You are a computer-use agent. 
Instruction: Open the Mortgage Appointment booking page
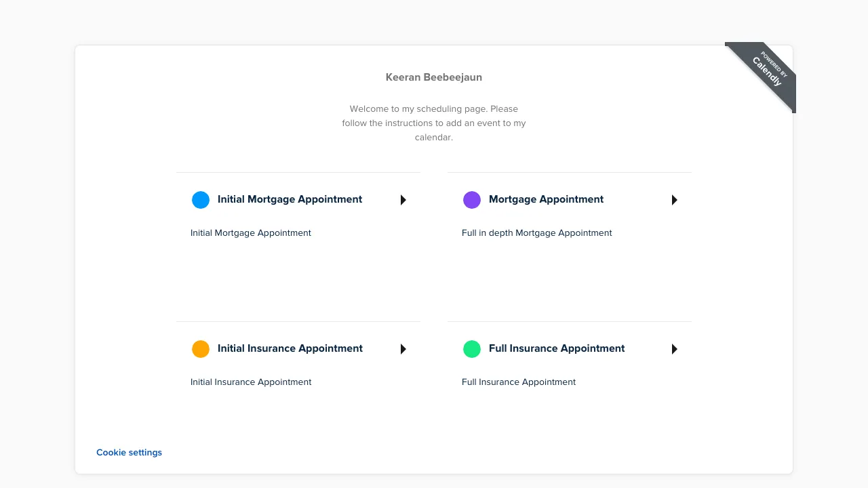[x=546, y=199]
